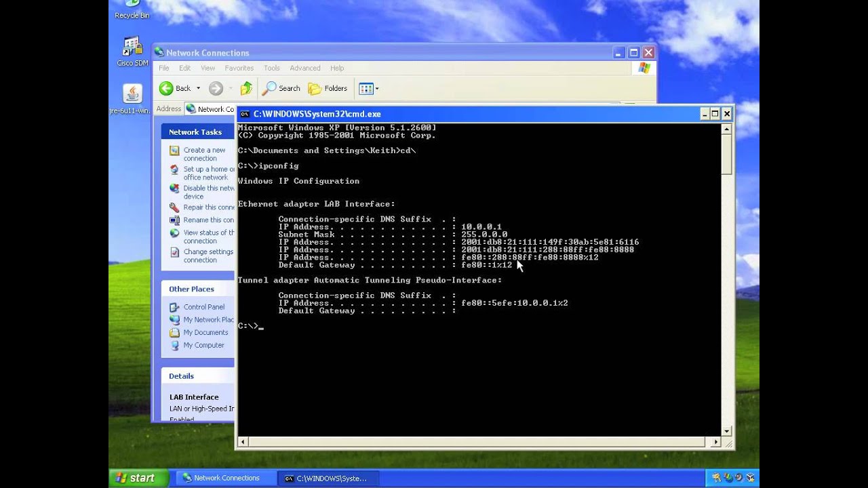Click the cmd vertical scrollbar down arrow
868x488 pixels.
727,431
